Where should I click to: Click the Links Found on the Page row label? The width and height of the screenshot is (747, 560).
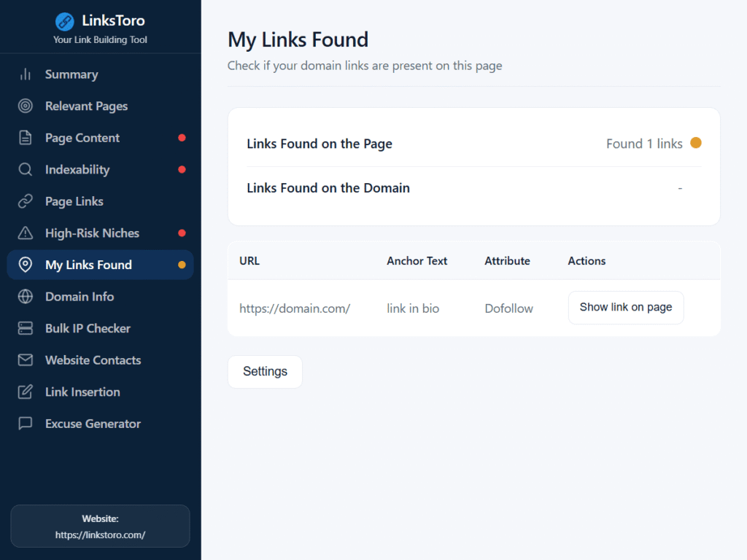(x=320, y=144)
